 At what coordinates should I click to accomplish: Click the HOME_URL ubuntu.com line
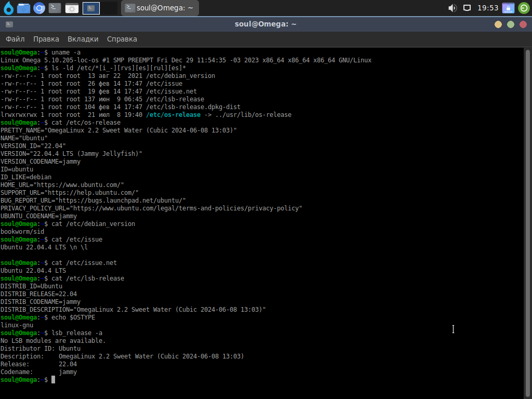[62, 185]
